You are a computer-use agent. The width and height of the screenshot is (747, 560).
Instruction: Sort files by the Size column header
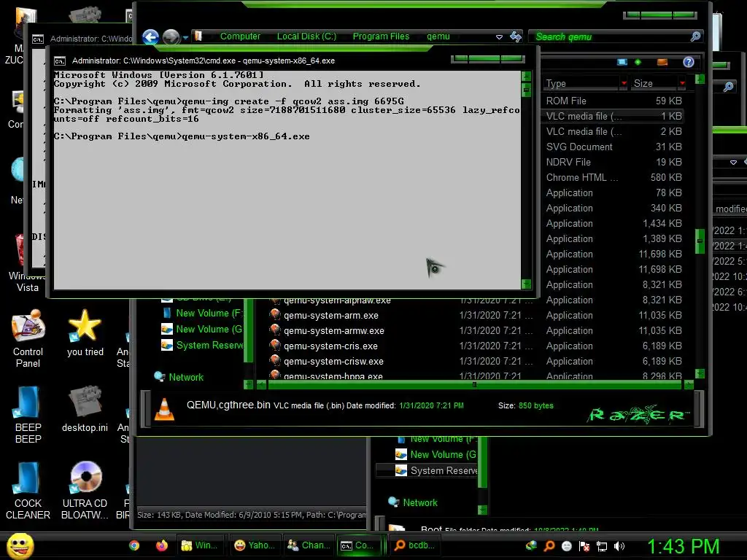point(655,83)
